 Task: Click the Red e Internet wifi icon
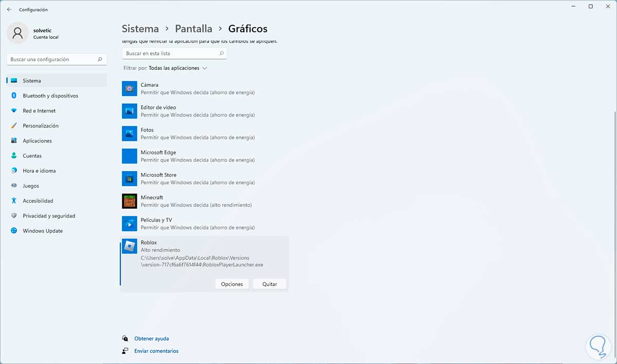pyautogui.click(x=14, y=111)
